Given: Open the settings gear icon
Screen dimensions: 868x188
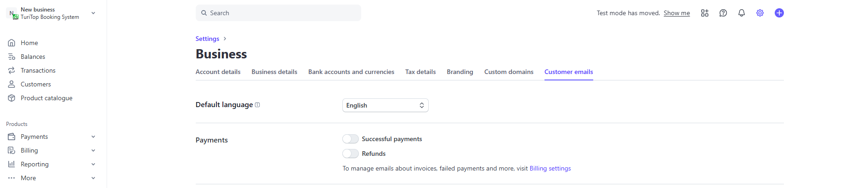Looking at the screenshot, I should (x=760, y=13).
